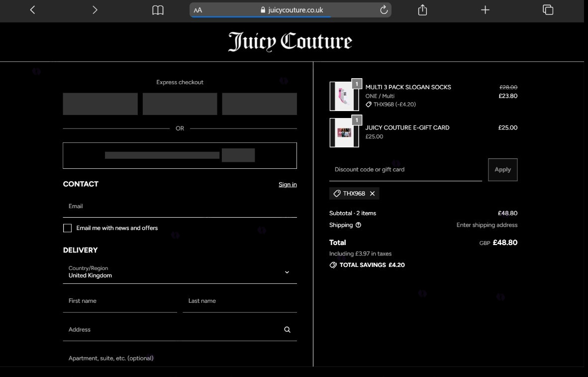Go forward with the Safari forward arrow
This screenshot has width=588, height=377.
coord(95,10)
